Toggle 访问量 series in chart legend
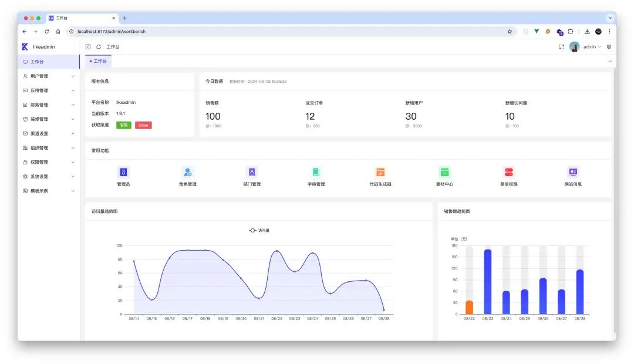Viewport: 634px width, 364px height. click(259, 231)
